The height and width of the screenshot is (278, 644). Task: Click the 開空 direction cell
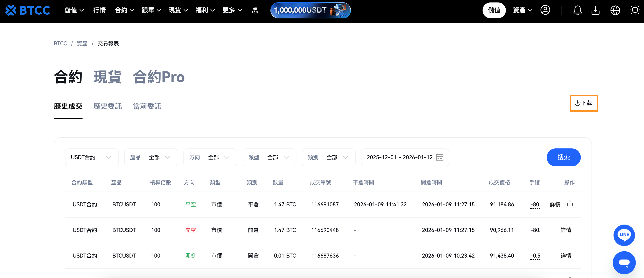tap(191, 230)
